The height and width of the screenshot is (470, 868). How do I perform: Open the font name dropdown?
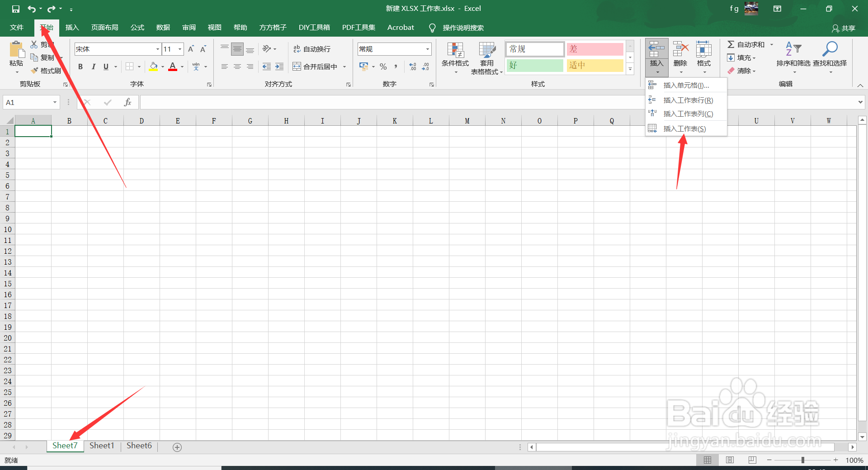click(158, 49)
